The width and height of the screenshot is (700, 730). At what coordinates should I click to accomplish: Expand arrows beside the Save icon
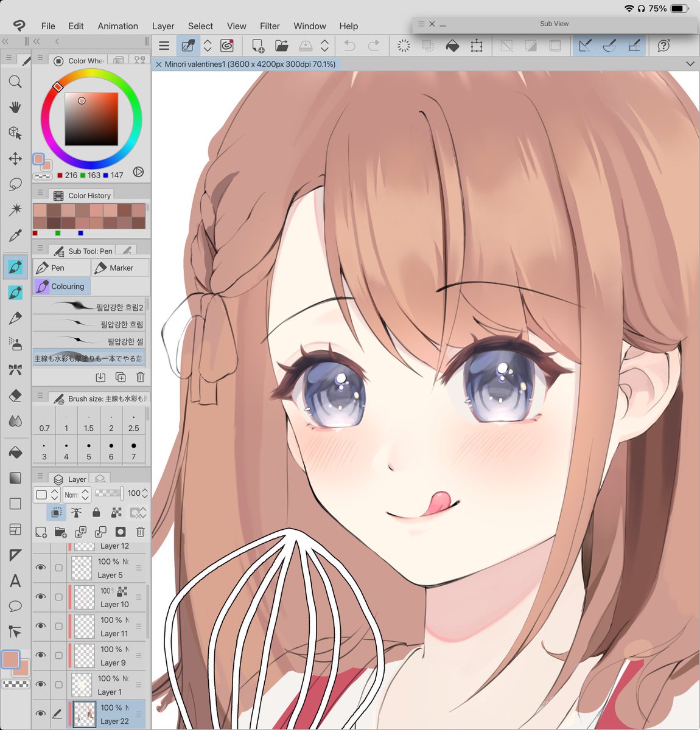(x=324, y=46)
